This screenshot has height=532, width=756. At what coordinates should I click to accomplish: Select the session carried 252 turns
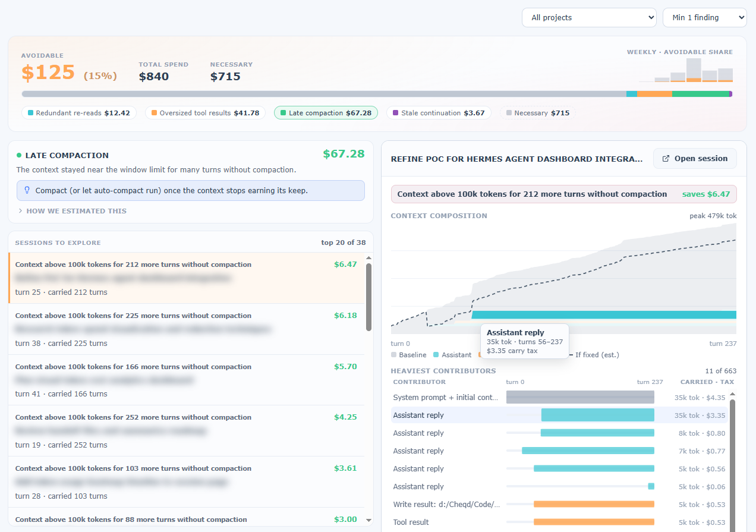pos(187,431)
